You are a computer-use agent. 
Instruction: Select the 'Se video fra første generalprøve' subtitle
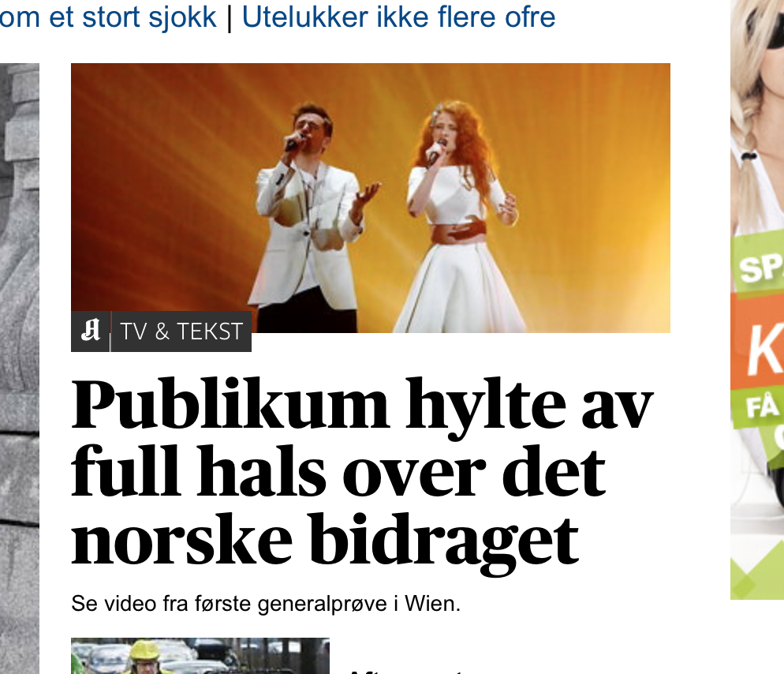point(266,604)
